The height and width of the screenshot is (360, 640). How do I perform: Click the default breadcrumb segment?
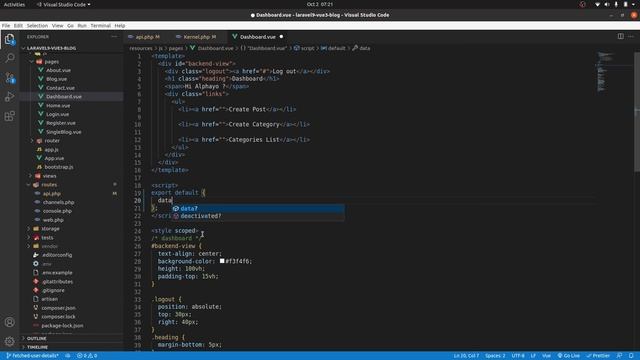coord(333,48)
